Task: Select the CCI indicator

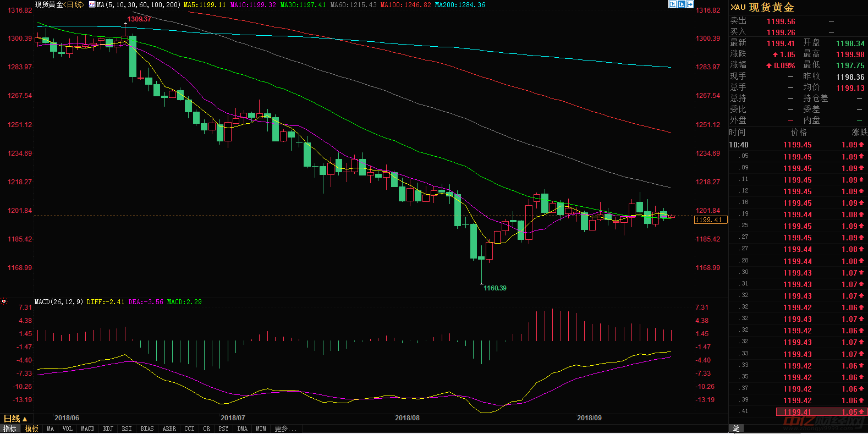Action: [189, 428]
